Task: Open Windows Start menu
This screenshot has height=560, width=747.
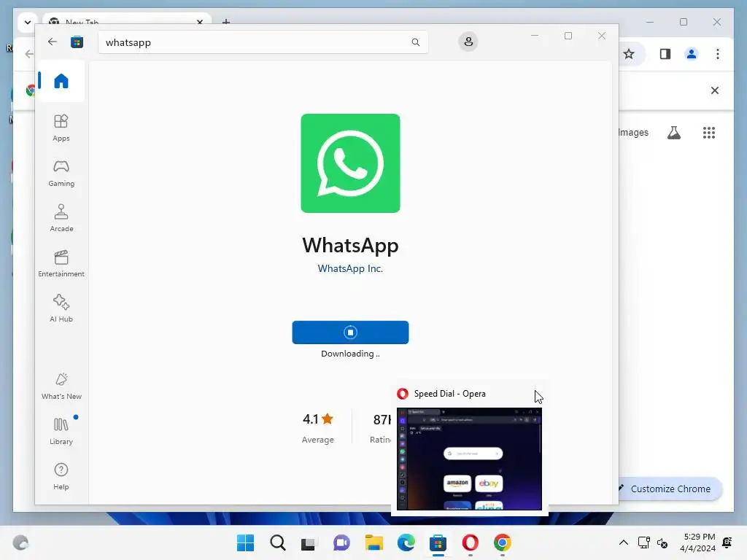Action: pyautogui.click(x=245, y=542)
